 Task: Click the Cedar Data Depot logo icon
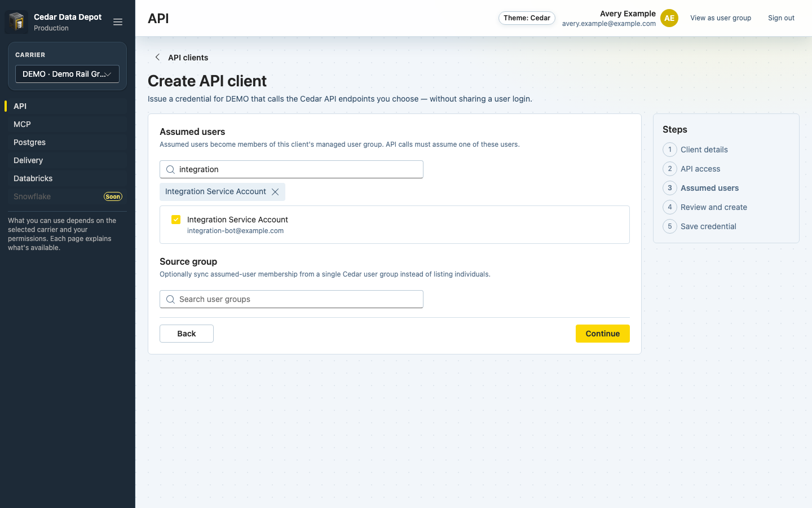coord(16,22)
